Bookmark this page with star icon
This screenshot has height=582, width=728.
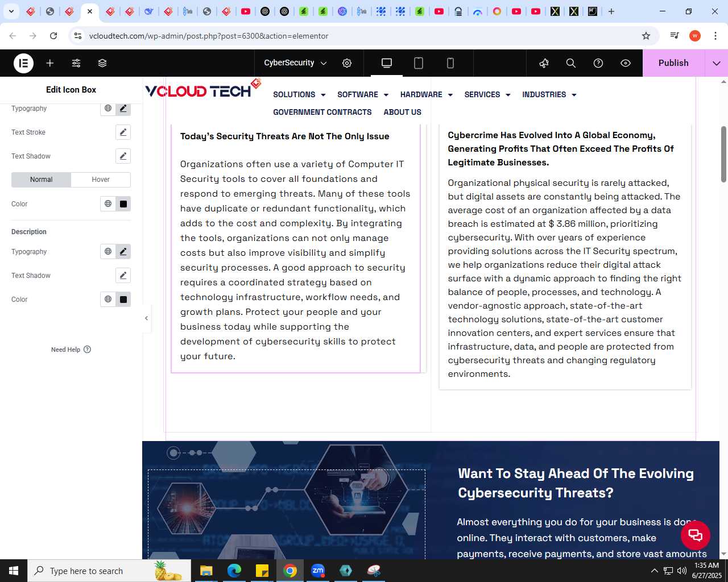646,36
